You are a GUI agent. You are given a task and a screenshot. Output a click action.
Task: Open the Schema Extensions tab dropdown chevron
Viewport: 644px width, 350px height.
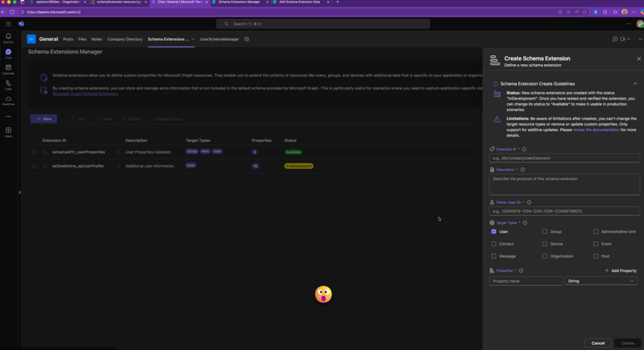pyautogui.click(x=192, y=40)
